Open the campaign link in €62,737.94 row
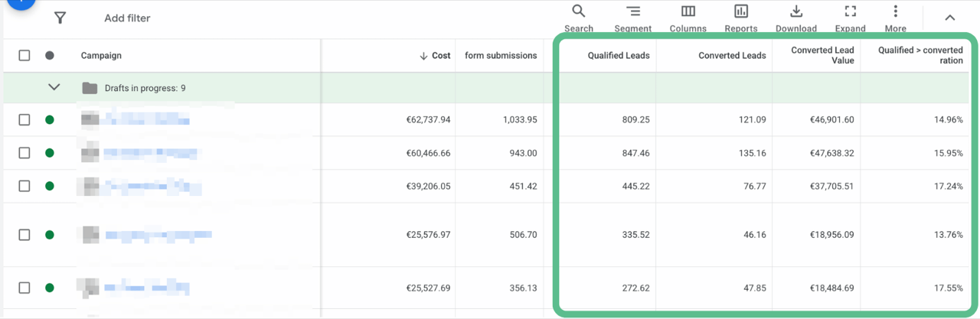This screenshot has height=319, width=980. [146, 119]
